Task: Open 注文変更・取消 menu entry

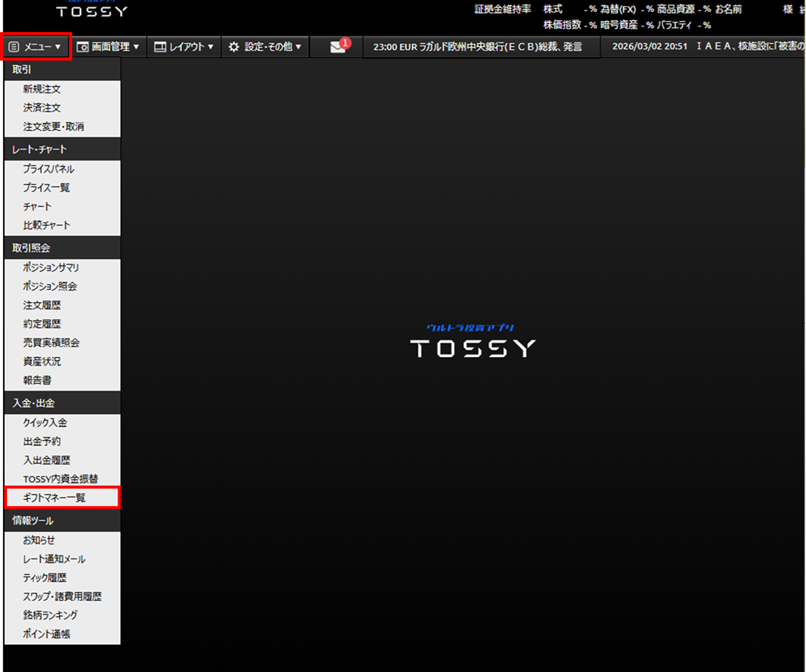Action: click(x=53, y=127)
